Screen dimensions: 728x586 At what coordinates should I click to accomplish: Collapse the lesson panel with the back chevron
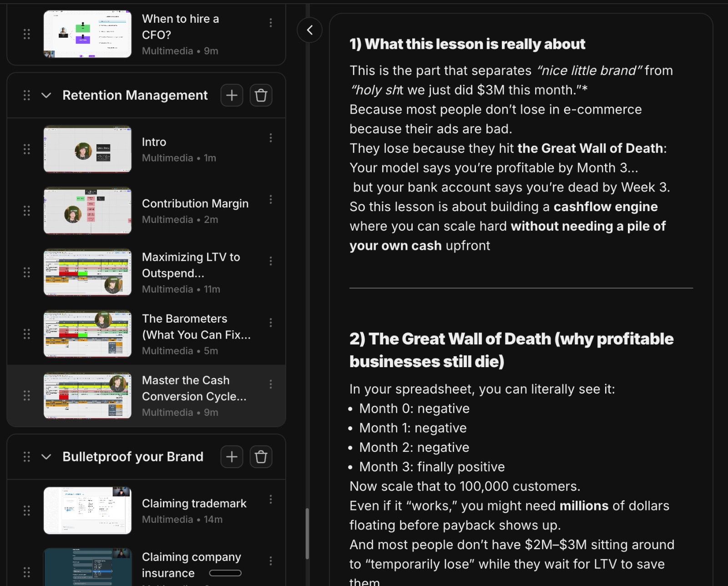pyautogui.click(x=310, y=30)
